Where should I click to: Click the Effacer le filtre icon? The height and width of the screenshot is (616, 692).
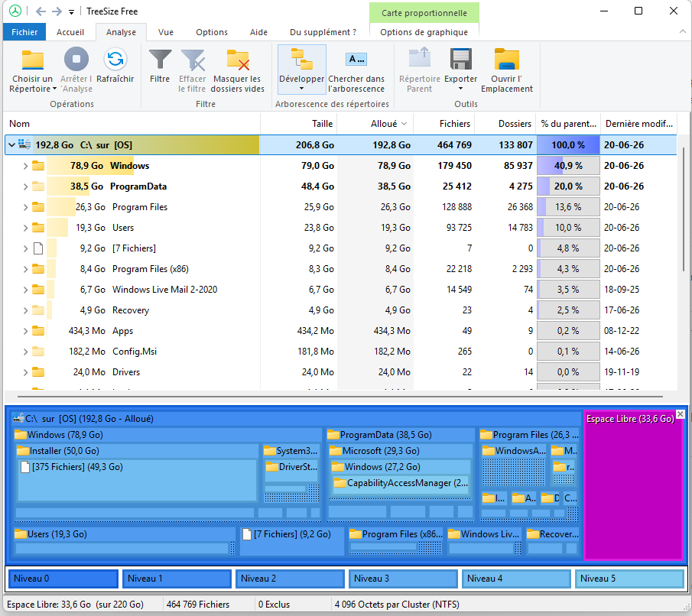click(193, 60)
